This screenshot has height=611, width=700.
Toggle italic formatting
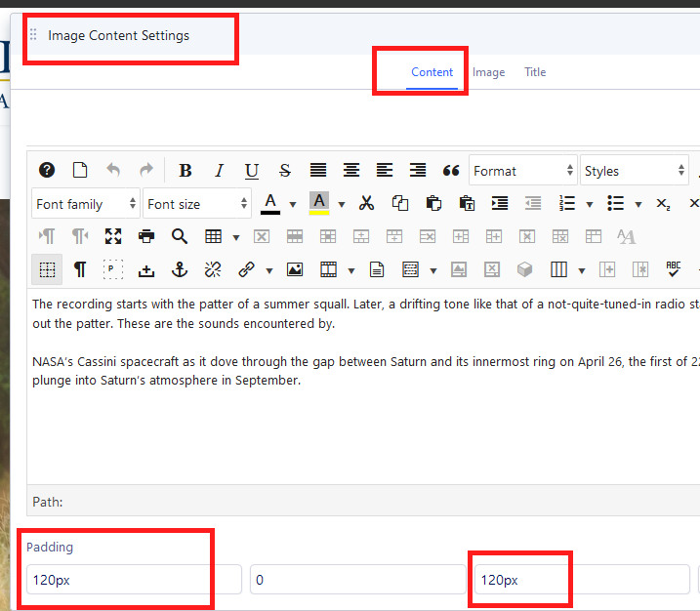[219, 171]
